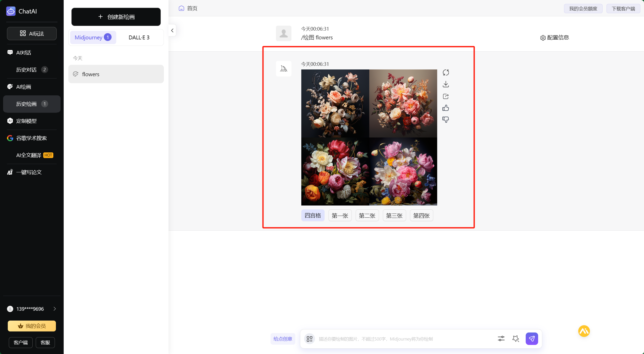
Task: Collapse the history side panel
Action: tap(172, 31)
